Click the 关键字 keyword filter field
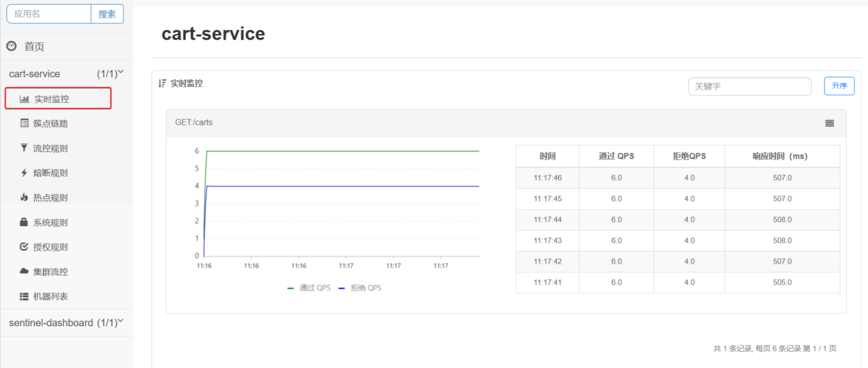The width and height of the screenshot is (868, 368). point(750,86)
